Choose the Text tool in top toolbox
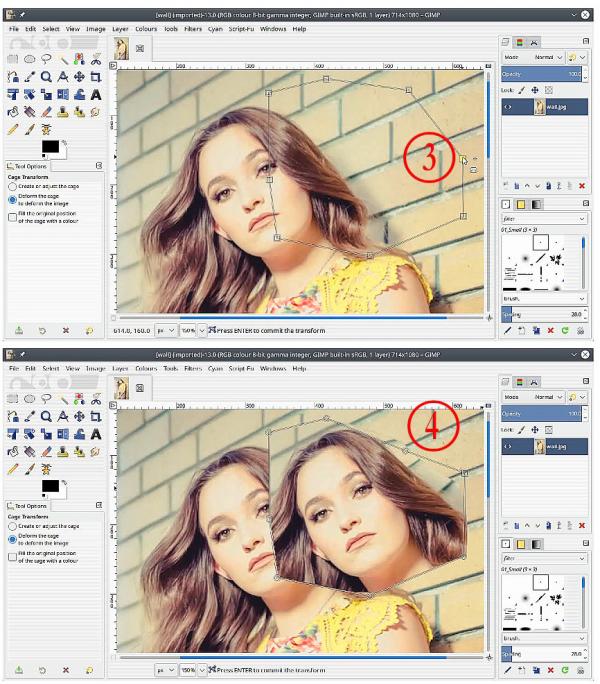The width and height of the screenshot is (600, 684). [96, 95]
